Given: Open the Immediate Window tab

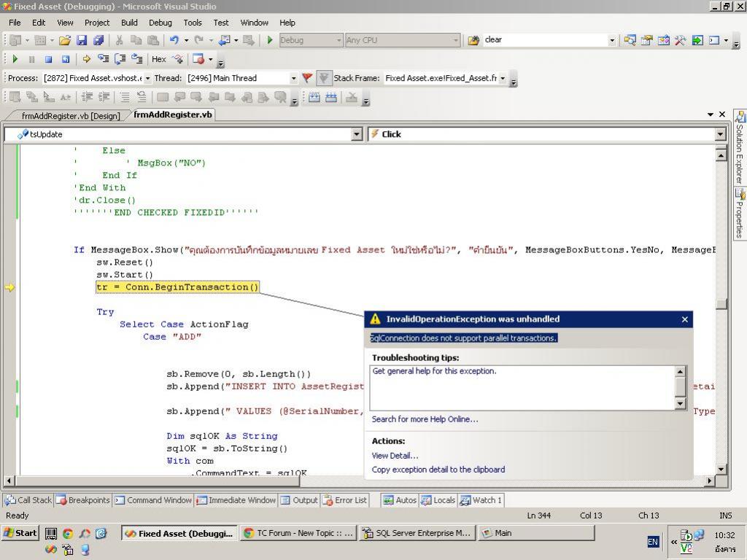Looking at the screenshot, I should pyautogui.click(x=236, y=500).
